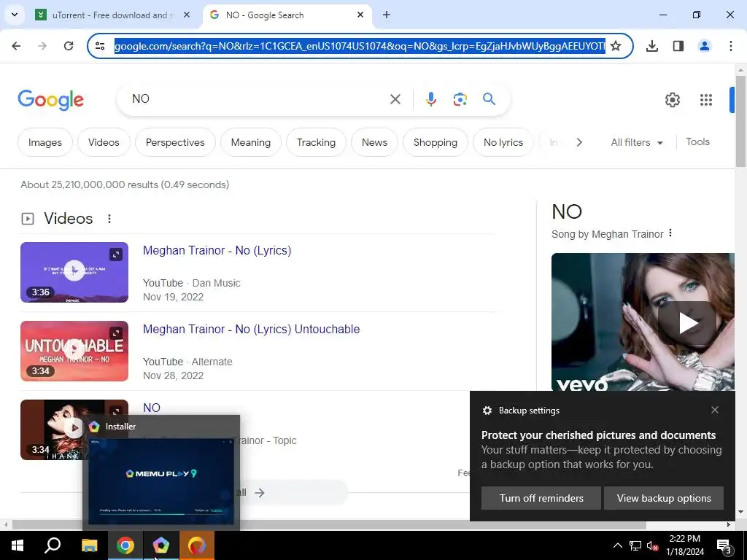Go back to the previous page

point(16,46)
